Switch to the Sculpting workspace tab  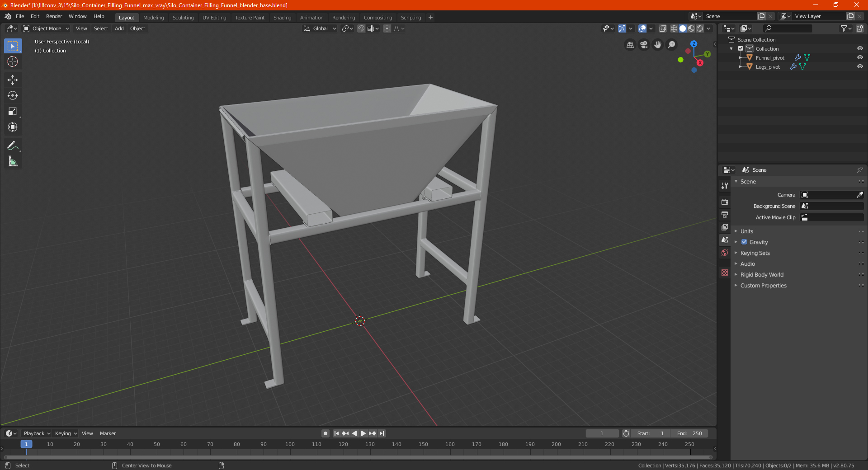183,18
